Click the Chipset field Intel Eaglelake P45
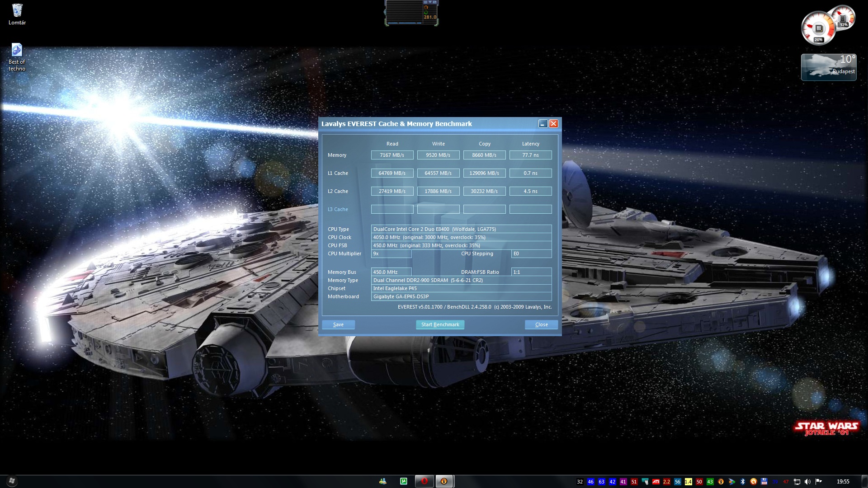This screenshot has width=868, height=488. click(x=461, y=288)
